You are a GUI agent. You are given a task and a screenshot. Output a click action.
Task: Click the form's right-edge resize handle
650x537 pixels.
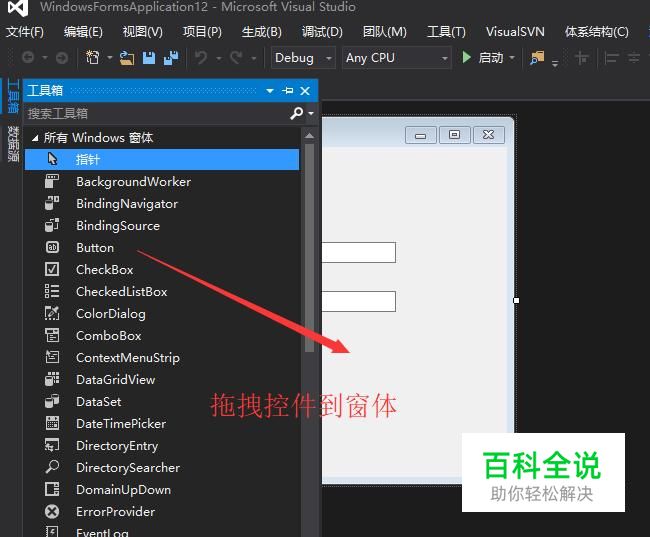(516, 300)
